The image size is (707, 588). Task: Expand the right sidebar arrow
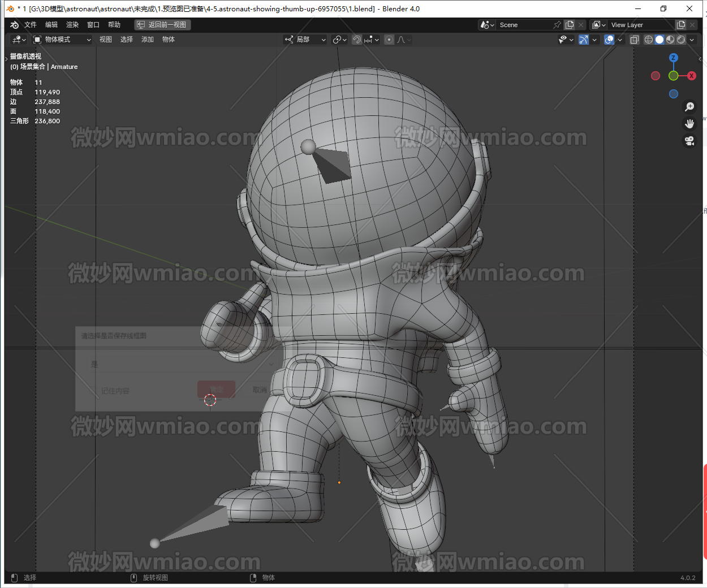point(700,59)
